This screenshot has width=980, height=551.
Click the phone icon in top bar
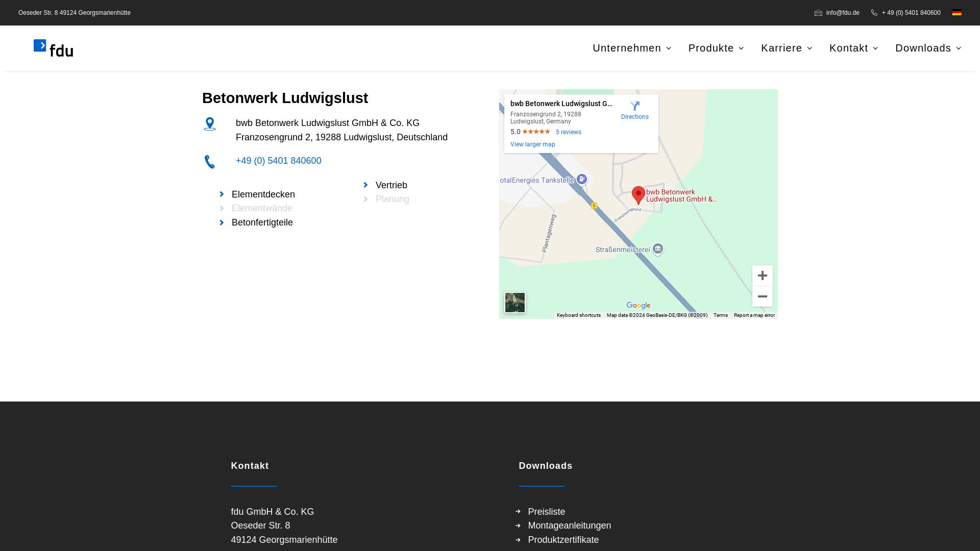tap(874, 13)
